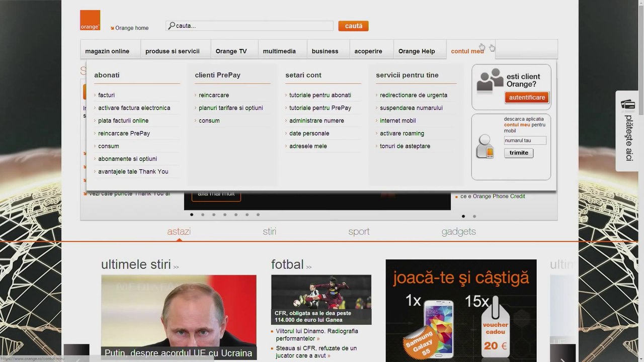Click the mobile app person icon

pyautogui.click(x=486, y=146)
